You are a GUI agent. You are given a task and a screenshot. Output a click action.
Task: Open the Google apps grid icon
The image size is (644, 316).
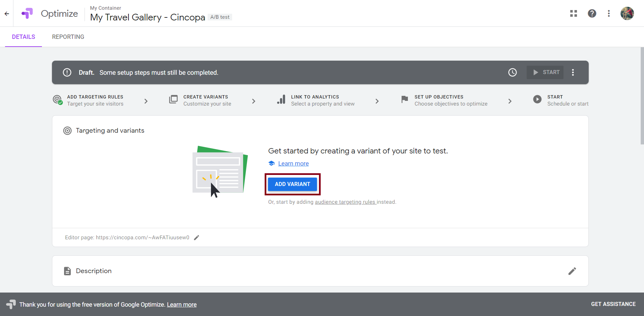coord(574,13)
